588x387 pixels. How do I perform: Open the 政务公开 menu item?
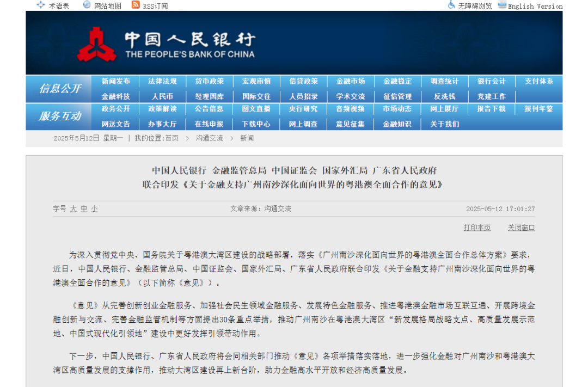[x=115, y=109]
